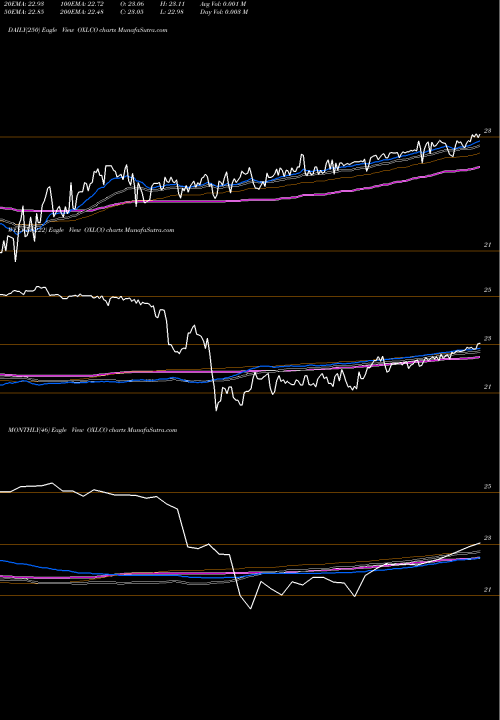Click the 23 price label on monthly chart
Screen dimensions: 500x720
(488, 538)
